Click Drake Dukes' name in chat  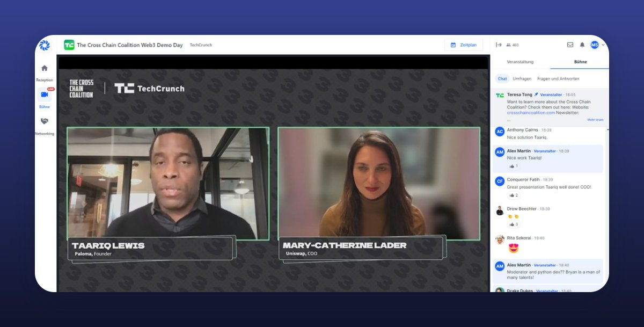pos(519,291)
